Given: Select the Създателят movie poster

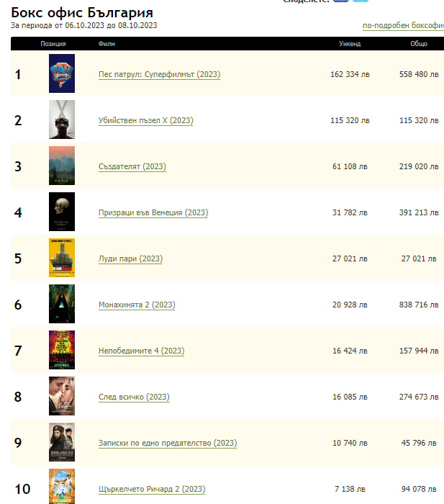Looking at the screenshot, I should (61, 166).
